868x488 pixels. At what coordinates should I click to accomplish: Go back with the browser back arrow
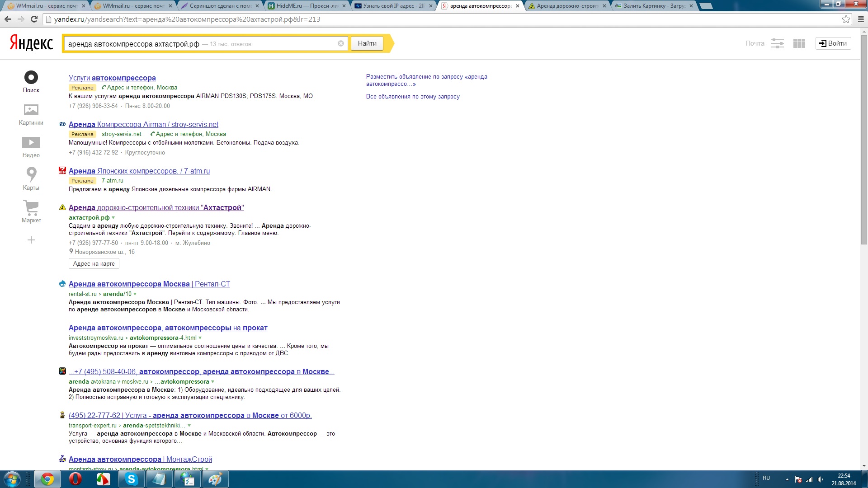(x=8, y=19)
